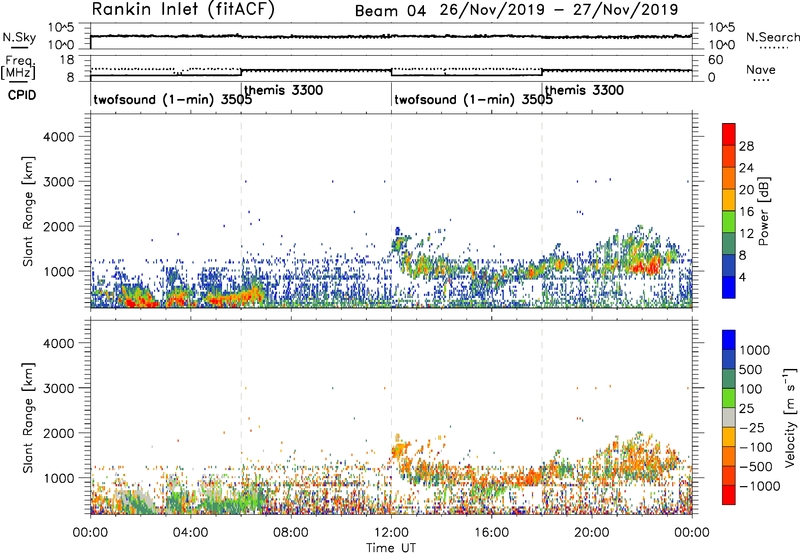Click the '4000' range tick in the power panel

point(58,137)
